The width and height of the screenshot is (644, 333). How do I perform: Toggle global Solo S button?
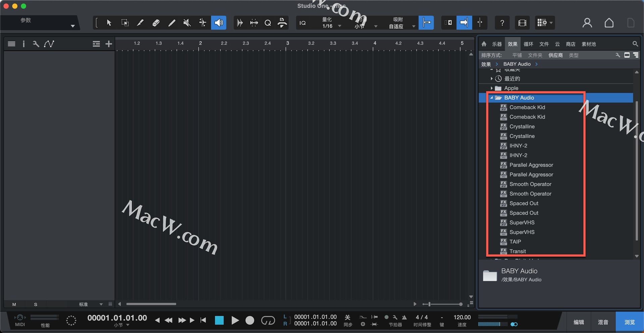click(x=36, y=304)
